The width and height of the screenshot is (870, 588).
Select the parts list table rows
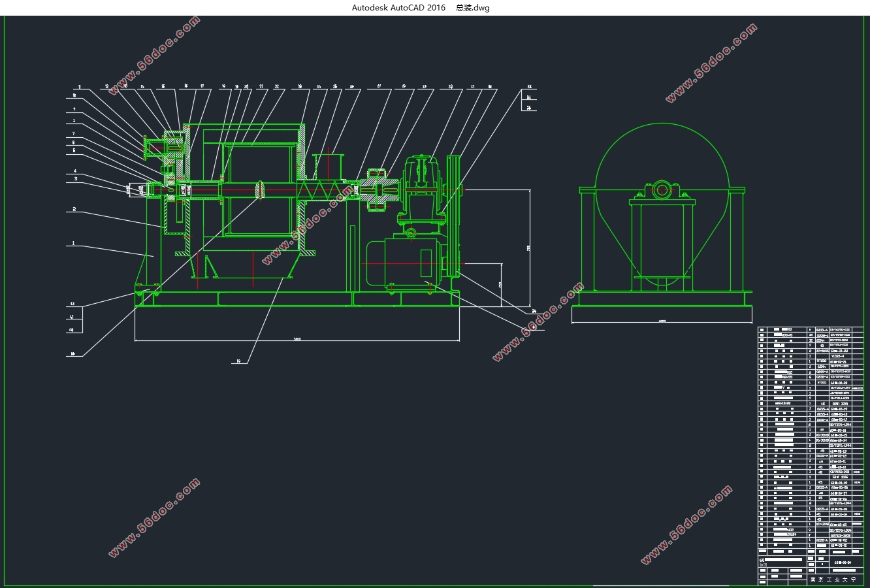point(812,438)
